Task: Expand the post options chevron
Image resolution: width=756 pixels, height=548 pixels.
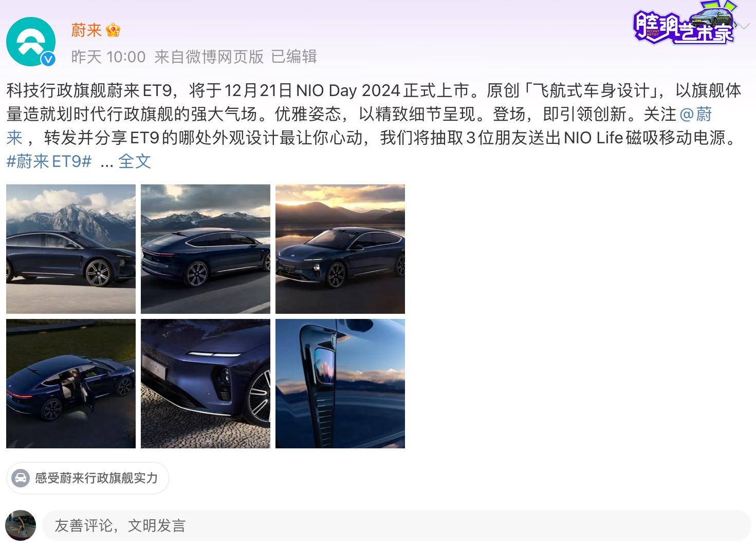Action: [x=743, y=26]
